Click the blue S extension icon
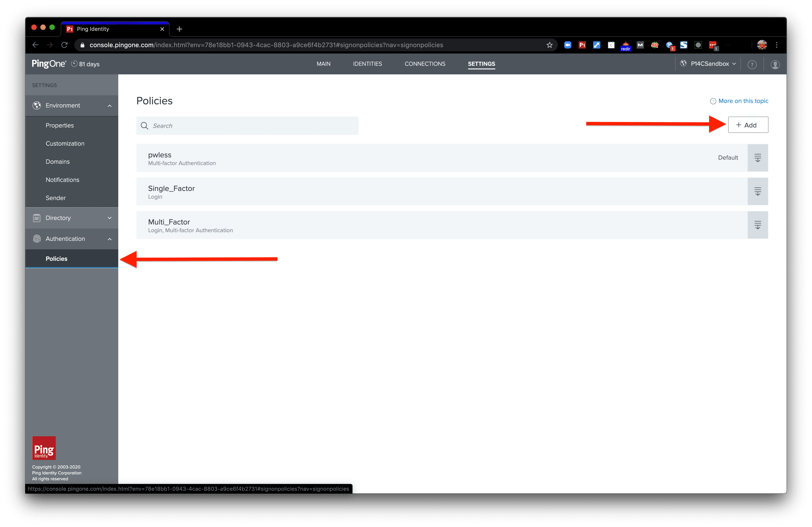The height and width of the screenshot is (527, 812). click(684, 45)
